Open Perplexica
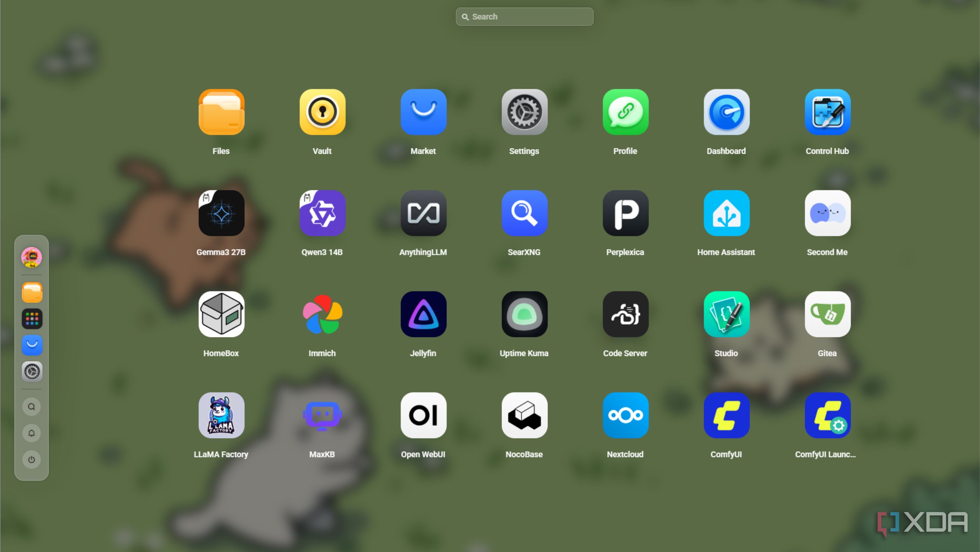 (626, 213)
